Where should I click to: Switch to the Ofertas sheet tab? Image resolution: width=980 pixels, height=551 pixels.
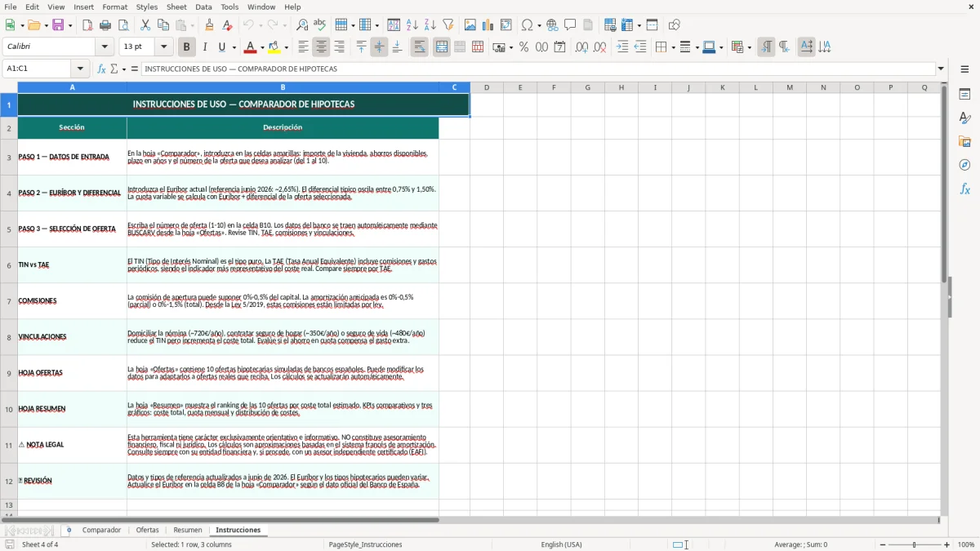coord(147,530)
